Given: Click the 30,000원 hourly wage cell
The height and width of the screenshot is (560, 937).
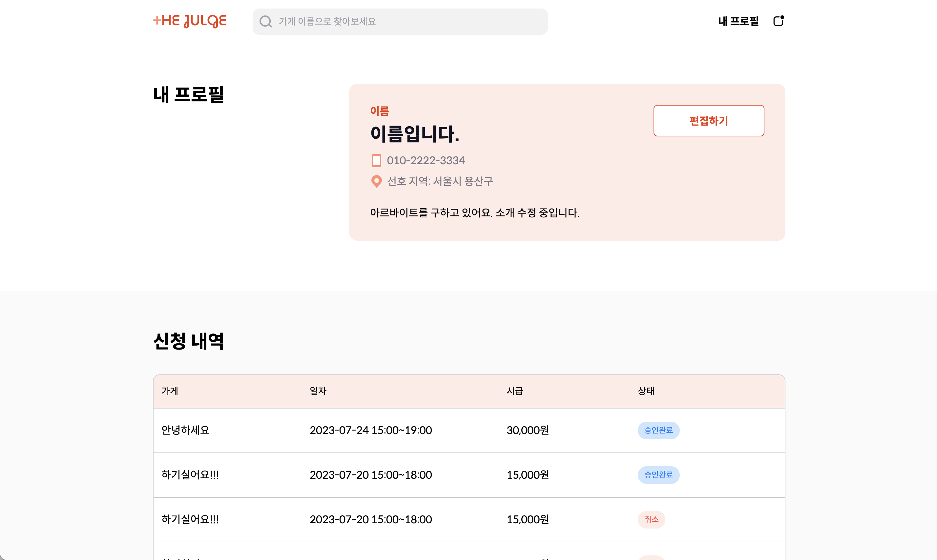Looking at the screenshot, I should coord(528,430).
